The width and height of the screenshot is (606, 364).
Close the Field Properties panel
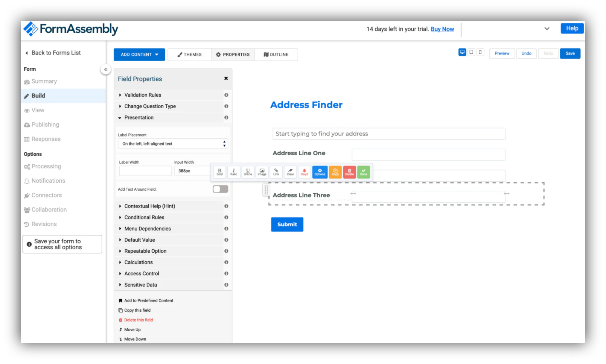226,78
